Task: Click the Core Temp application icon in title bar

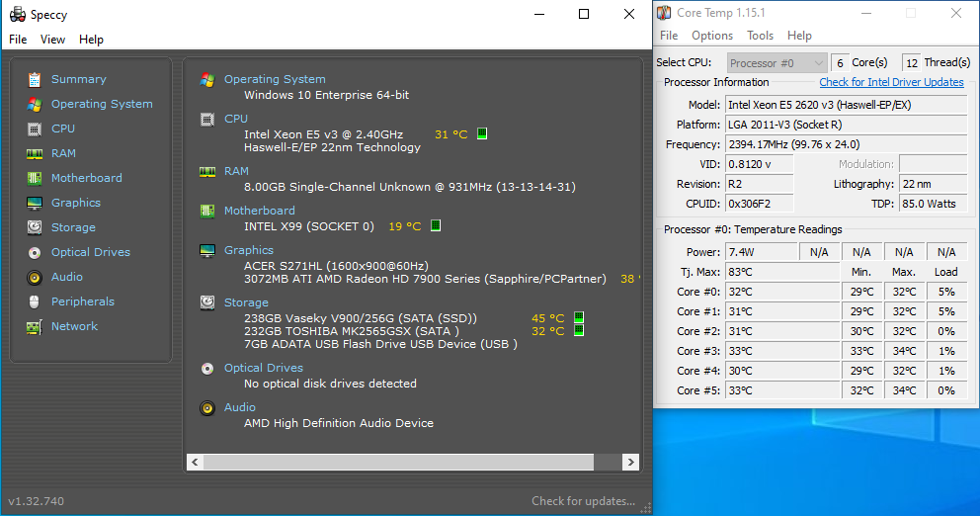Action: point(664,13)
